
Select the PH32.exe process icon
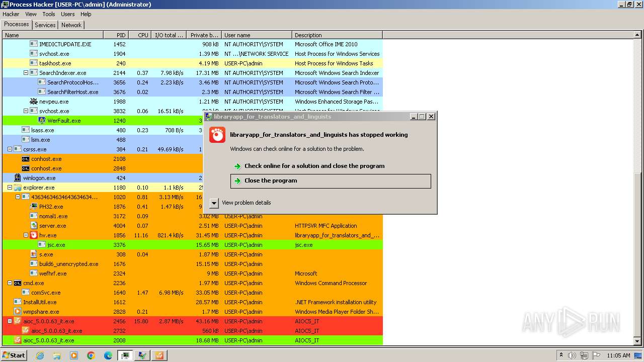pyautogui.click(x=34, y=207)
